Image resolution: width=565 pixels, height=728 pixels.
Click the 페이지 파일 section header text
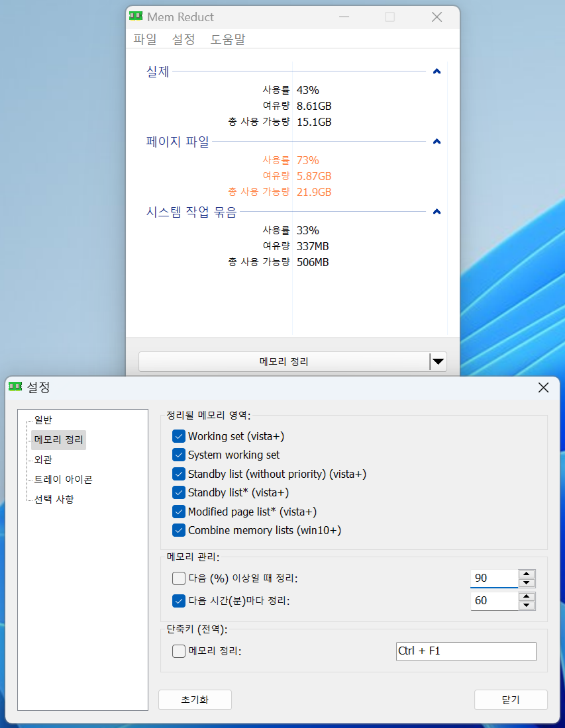pos(178,142)
